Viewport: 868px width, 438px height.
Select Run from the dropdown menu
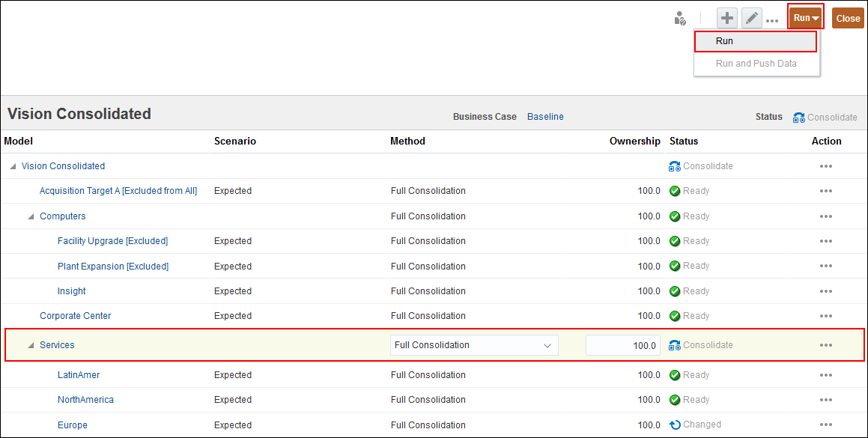point(755,41)
